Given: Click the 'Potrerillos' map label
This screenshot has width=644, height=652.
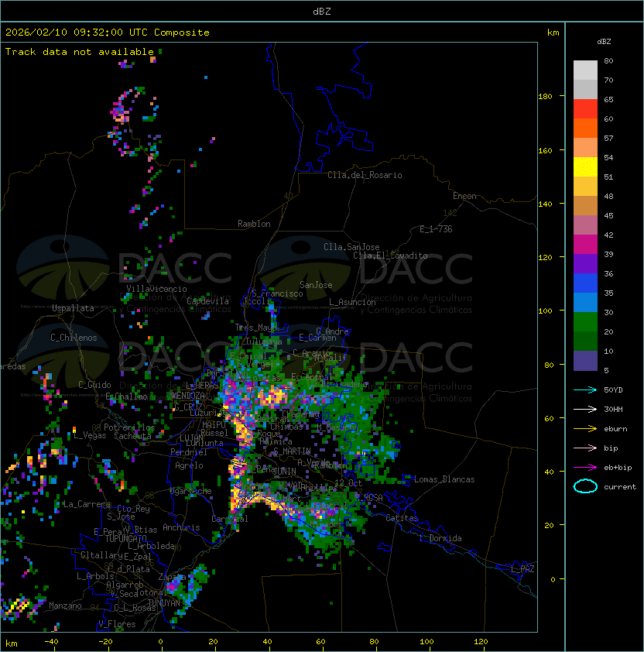Looking at the screenshot, I should click(x=129, y=427).
